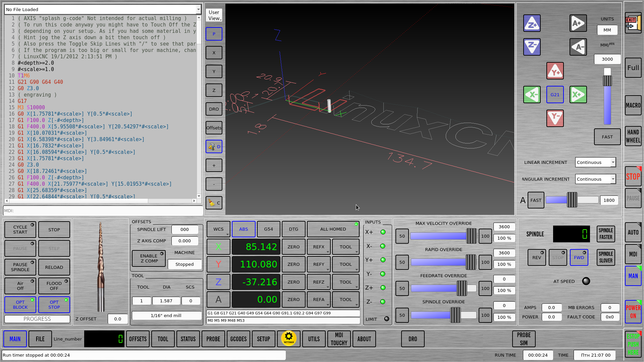The width and height of the screenshot is (644, 362).
Task: Jog Z axis up with Z+ icon
Action: click(x=532, y=23)
